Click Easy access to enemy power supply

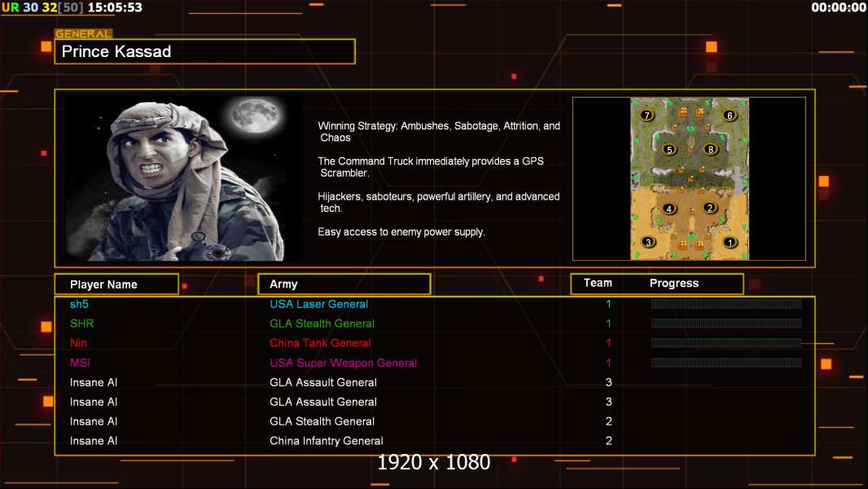point(401,232)
